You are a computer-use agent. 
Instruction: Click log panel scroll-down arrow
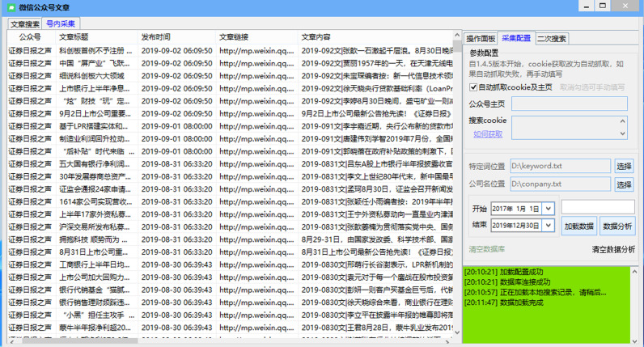click(634, 341)
